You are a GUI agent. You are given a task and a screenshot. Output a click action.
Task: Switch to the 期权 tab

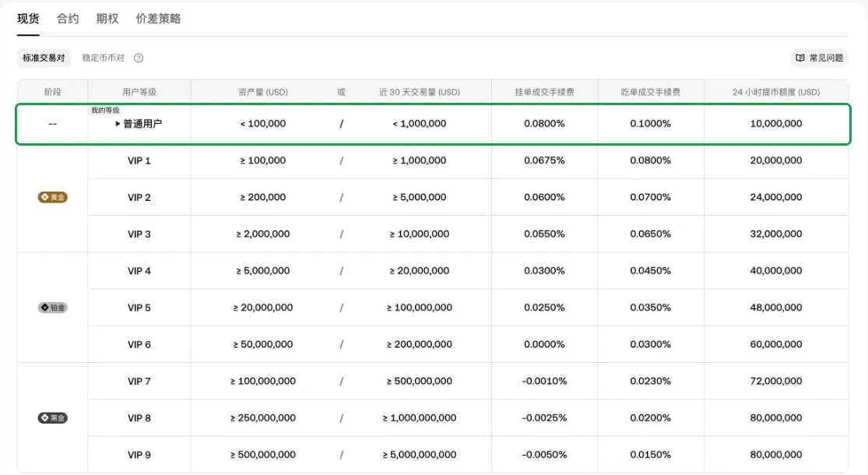coord(107,19)
